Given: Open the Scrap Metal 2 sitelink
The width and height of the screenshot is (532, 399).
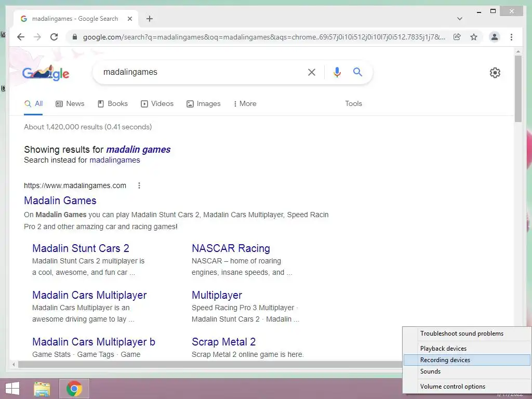Looking at the screenshot, I should (x=223, y=342).
